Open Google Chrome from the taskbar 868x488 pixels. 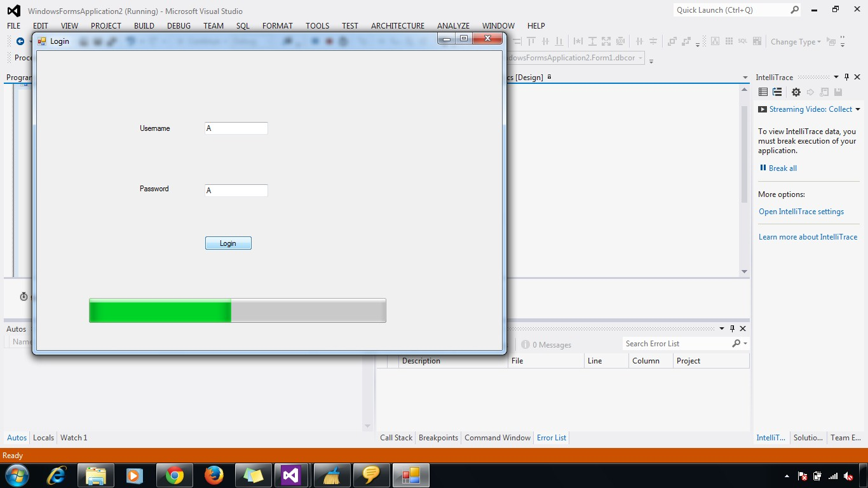[x=174, y=475]
